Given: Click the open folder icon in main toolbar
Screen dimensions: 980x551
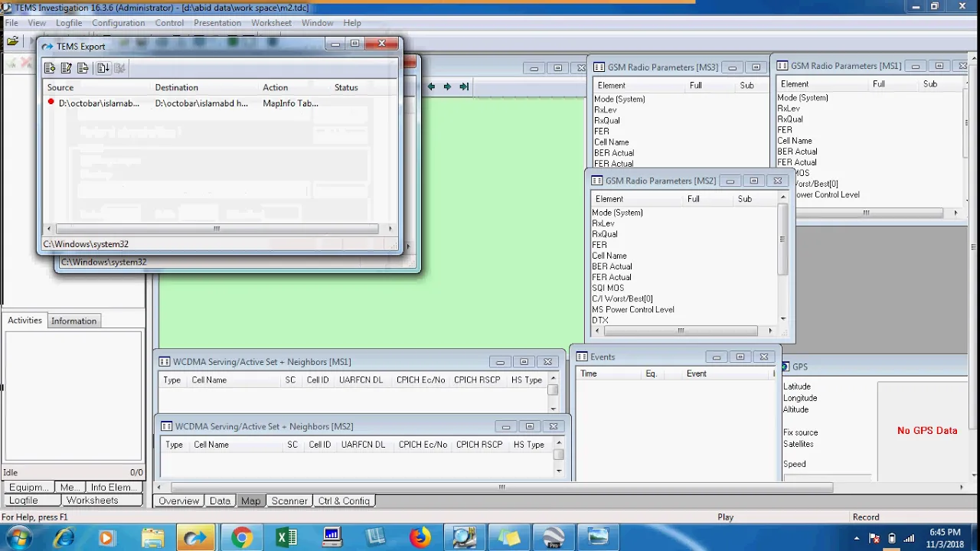Looking at the screenshot, I should click(12, 41).
